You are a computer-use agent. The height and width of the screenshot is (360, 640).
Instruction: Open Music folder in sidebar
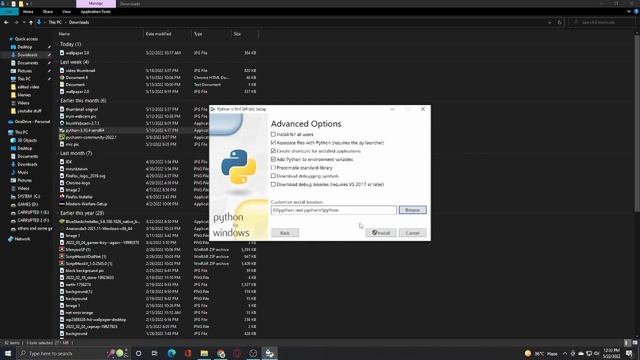pyautogui.click(x=23, y=173)
